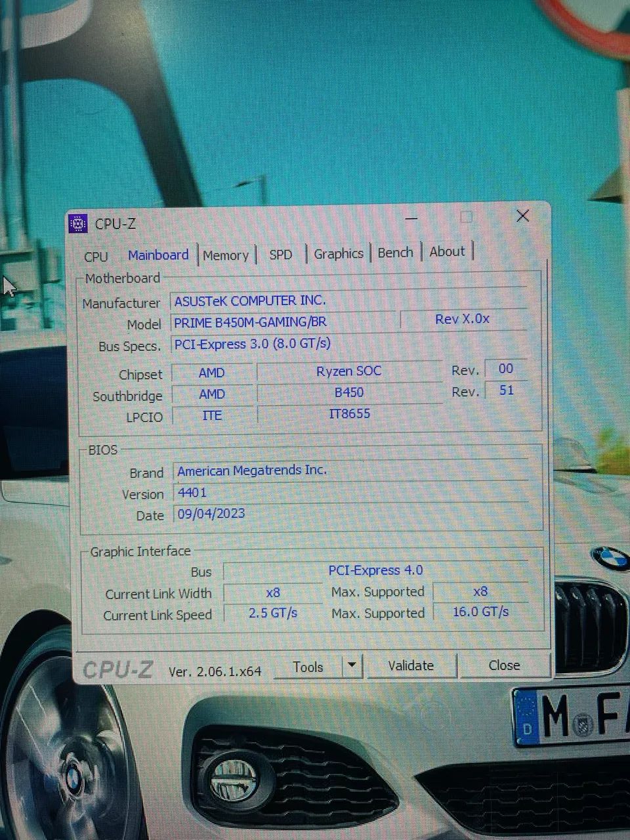The image size is (630, 840).
Task: Click the Validate button
Action: (411, 665)
